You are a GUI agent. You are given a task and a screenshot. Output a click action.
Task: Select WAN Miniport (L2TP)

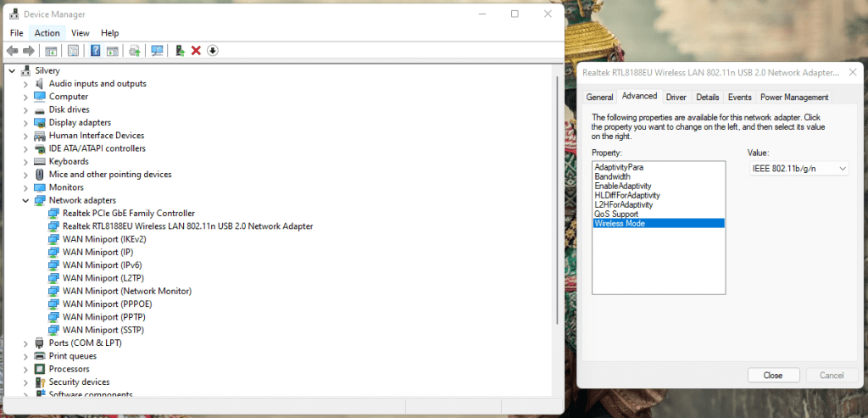point(103,278)
